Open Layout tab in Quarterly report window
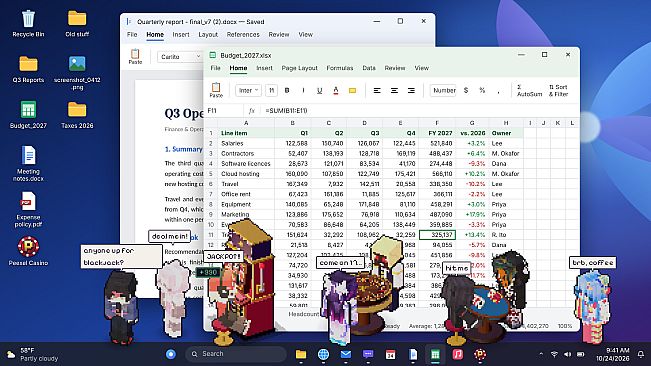Viewport: 651px width, 366px height. [208, 34]
